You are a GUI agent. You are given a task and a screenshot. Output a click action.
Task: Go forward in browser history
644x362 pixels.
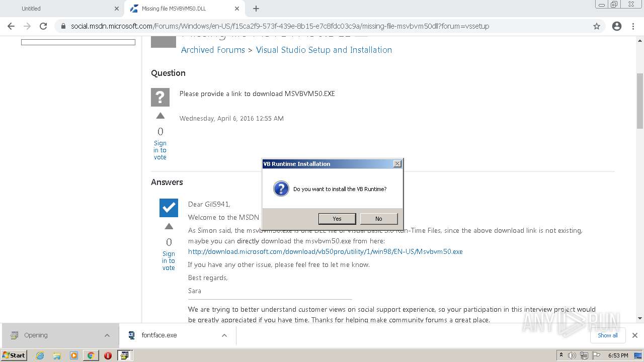click(x=27, y=26)
